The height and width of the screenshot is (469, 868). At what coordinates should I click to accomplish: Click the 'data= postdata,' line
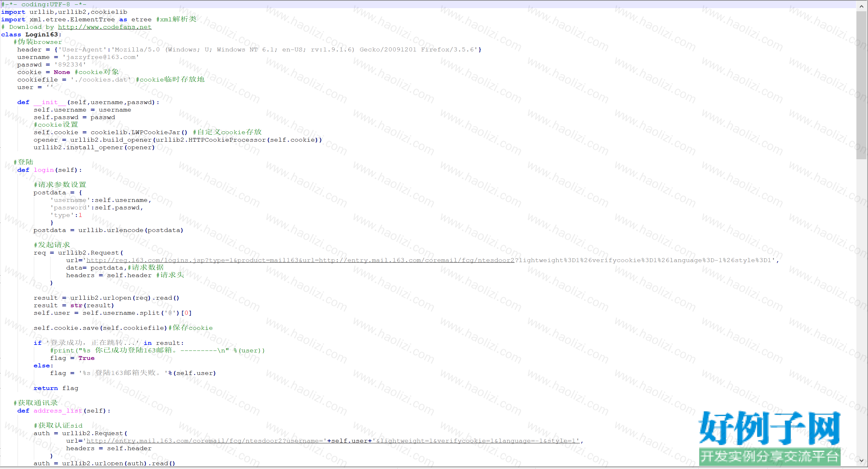[115, 267]
